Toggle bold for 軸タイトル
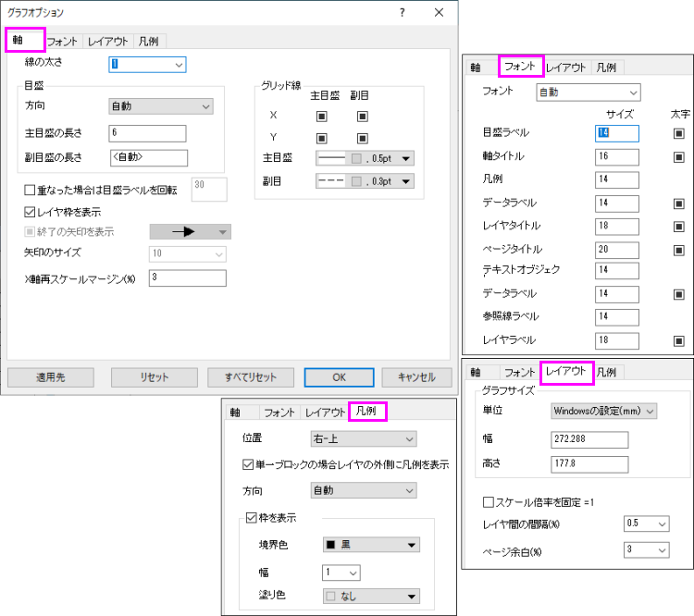Image resolution: width=694 pixels, height=616 pixels. (x=679, y=157)
